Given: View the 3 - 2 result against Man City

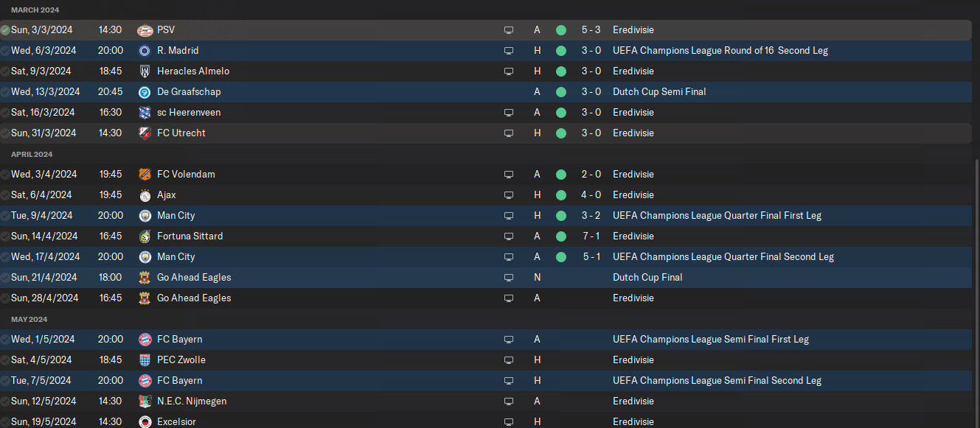Looking at the screenshot, I should point(591,216).
